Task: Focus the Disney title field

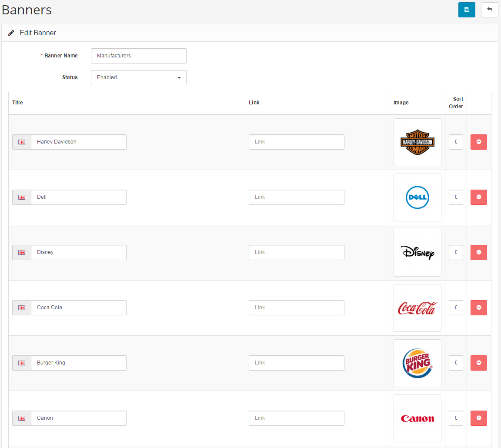Action: [x=79, y=252]
